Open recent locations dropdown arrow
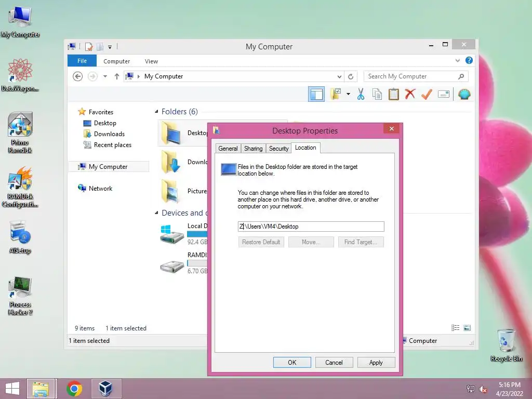 click(x=105, y=76)
